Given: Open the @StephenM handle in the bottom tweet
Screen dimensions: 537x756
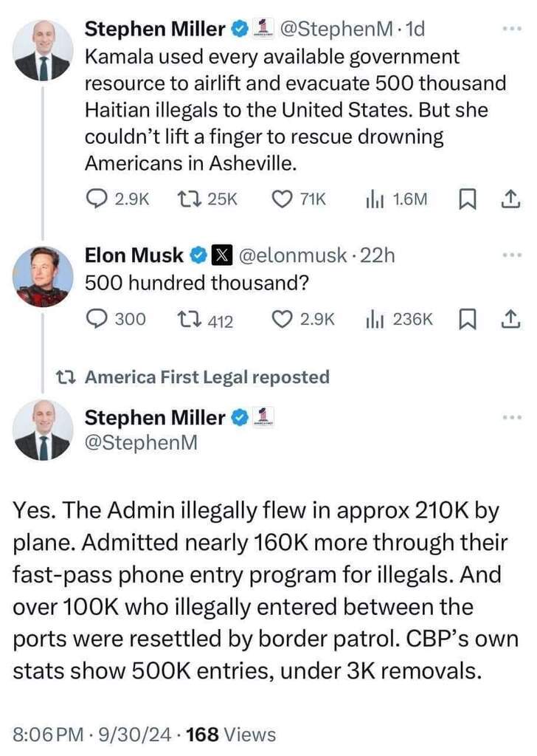Looking at the screenshot, I should (x=141, y=442).
